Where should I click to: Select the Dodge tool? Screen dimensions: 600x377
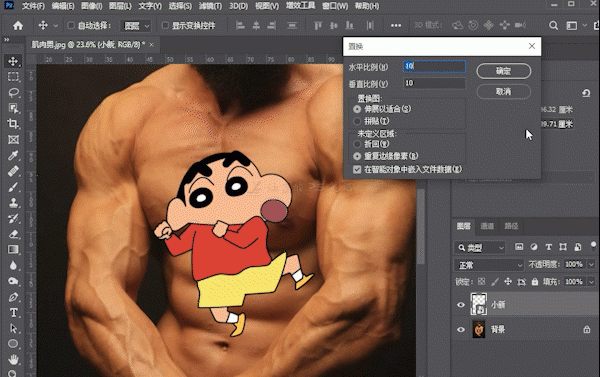click(x=13, y=281)
